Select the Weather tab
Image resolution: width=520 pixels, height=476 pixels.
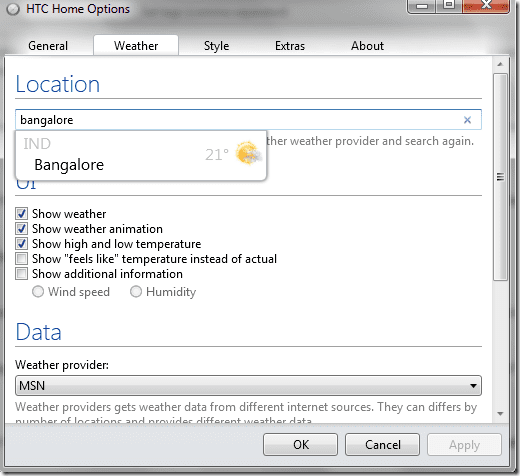[x=136, y=46]
